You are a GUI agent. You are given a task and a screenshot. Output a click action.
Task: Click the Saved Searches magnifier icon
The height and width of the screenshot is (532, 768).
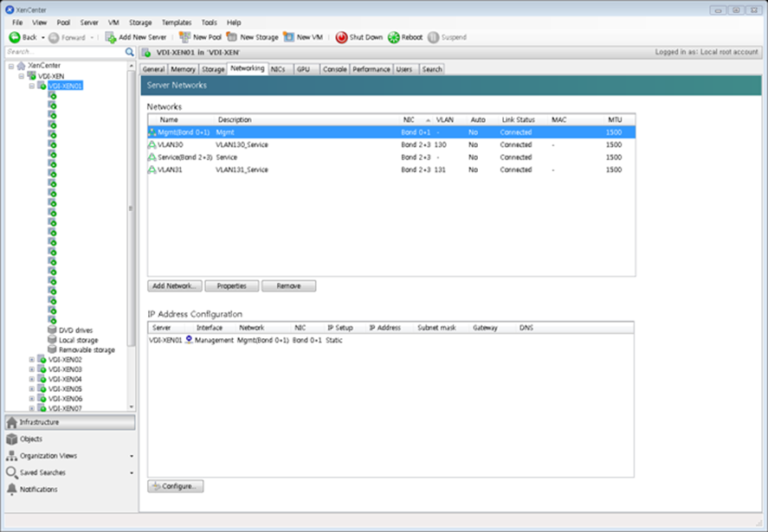click(x=12, y=473)
